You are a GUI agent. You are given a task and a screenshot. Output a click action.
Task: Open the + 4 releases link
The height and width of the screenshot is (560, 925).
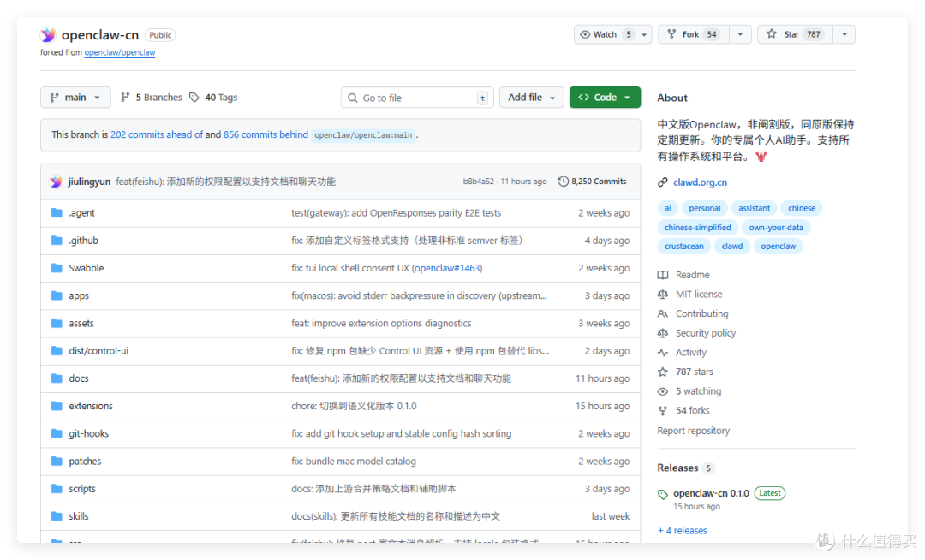[x=683, y=531]
